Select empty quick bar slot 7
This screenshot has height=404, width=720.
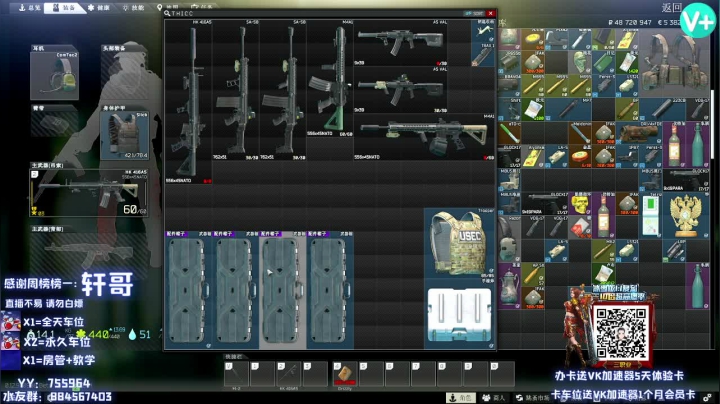[x=423, y=374]
